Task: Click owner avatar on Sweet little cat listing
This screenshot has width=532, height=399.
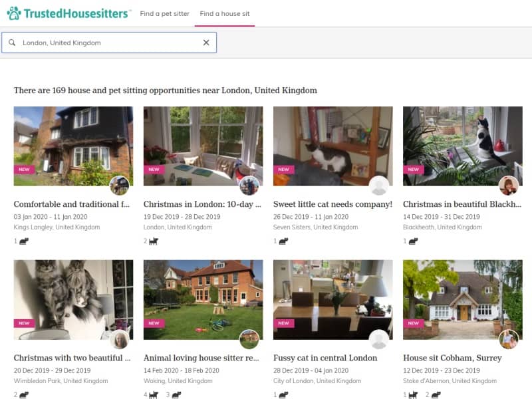Action: click(x=379, y=186)
